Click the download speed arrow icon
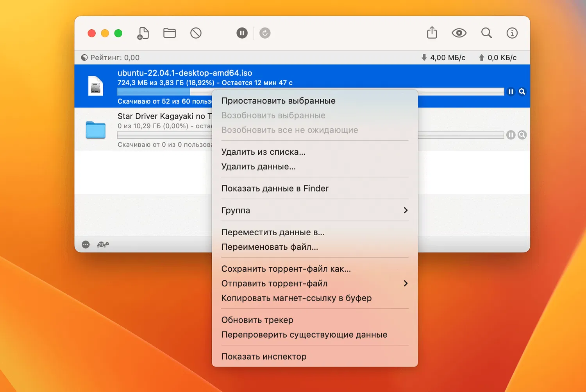This screenshot has width=586, height=392. point(424,57)
